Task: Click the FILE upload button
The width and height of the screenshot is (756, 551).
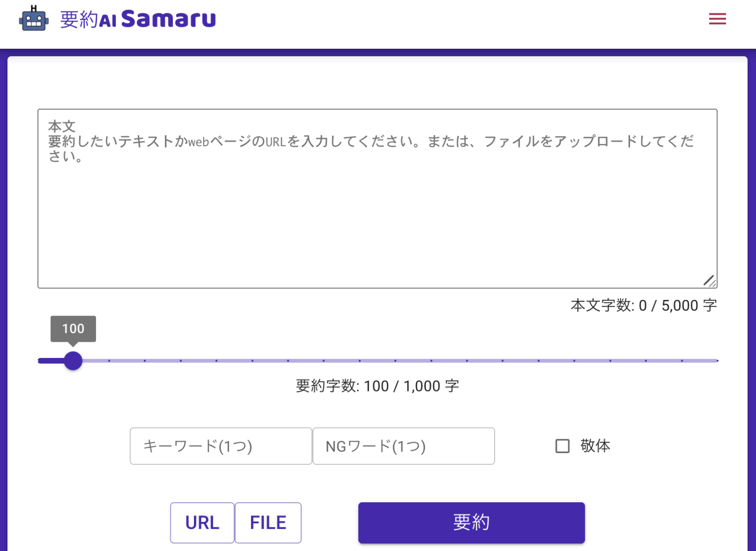Action: tap(268, 522)
